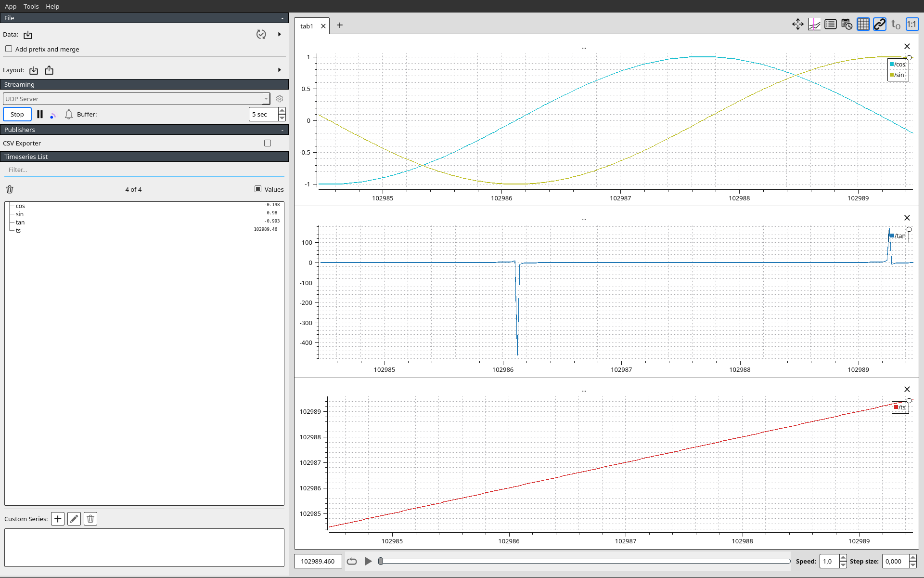
Task: Enable the CSV Exporter checkbox
Action: pos(268,143)
